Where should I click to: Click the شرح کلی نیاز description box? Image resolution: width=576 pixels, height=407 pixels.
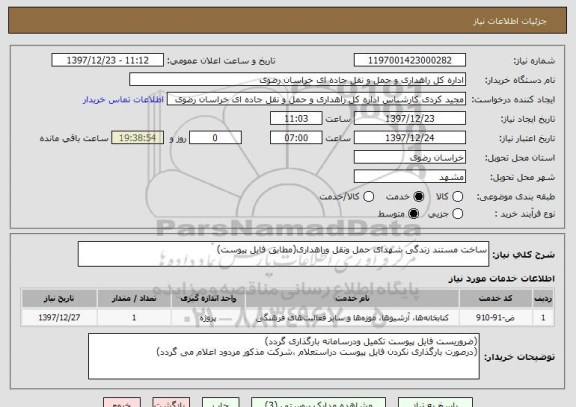283,254
